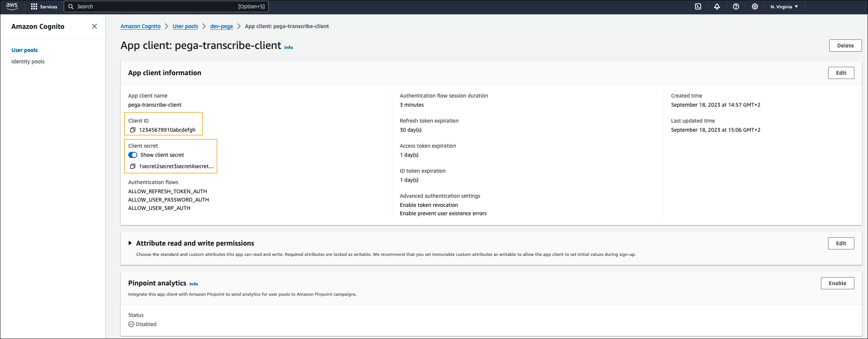Click Enable prevent user existence errors text

[443, 213]
